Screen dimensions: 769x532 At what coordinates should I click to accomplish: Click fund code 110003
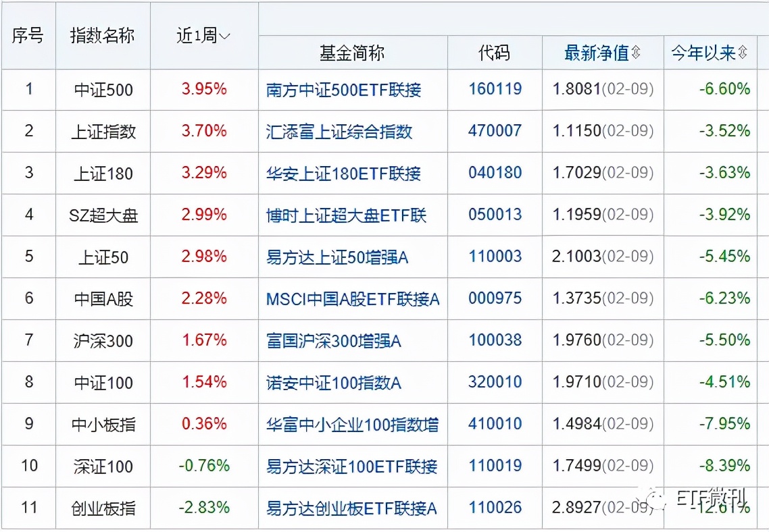pyautogui.click(x=495, y=256)
